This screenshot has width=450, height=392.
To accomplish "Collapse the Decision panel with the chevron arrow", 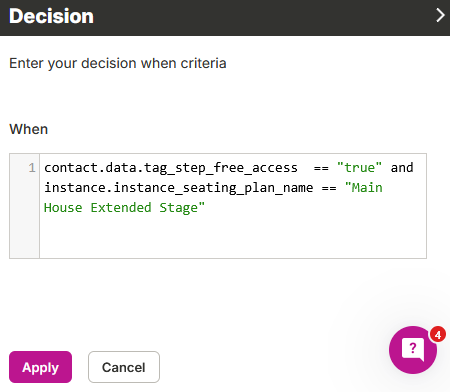I will click(440, 15).
